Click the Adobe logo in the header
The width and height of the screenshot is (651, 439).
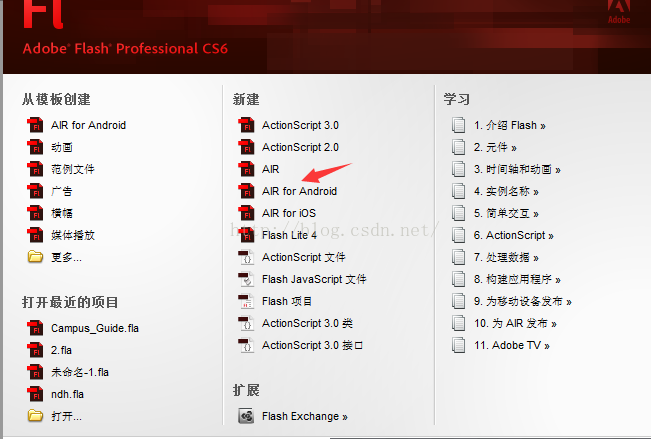tap(619, 12)
